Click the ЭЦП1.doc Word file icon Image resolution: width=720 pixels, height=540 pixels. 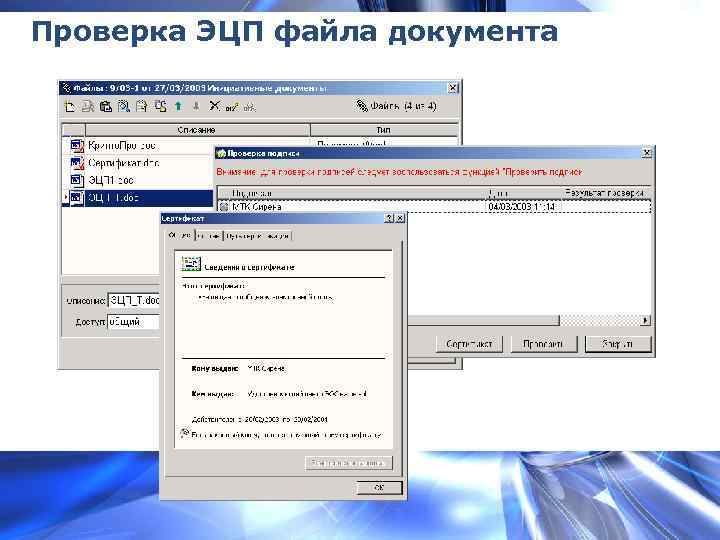tap(77, 180)
